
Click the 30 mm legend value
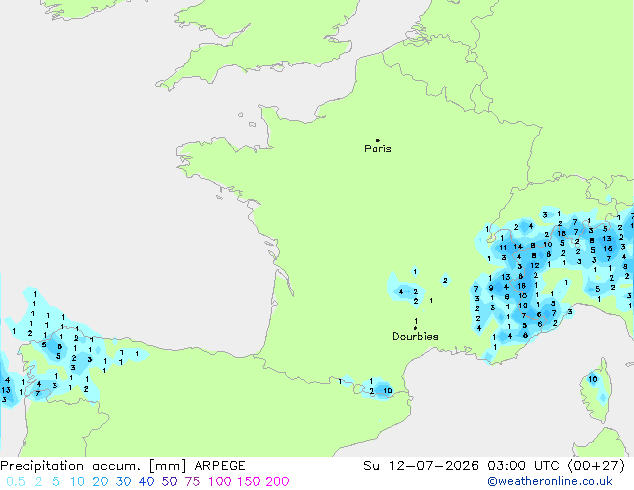[123, 482]
